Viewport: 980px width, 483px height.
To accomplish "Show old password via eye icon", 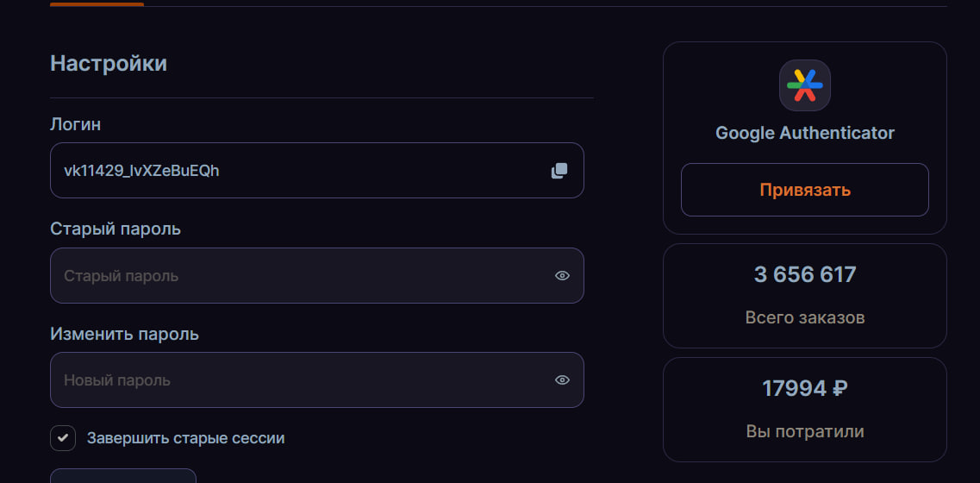I will [x=563, y=275].
